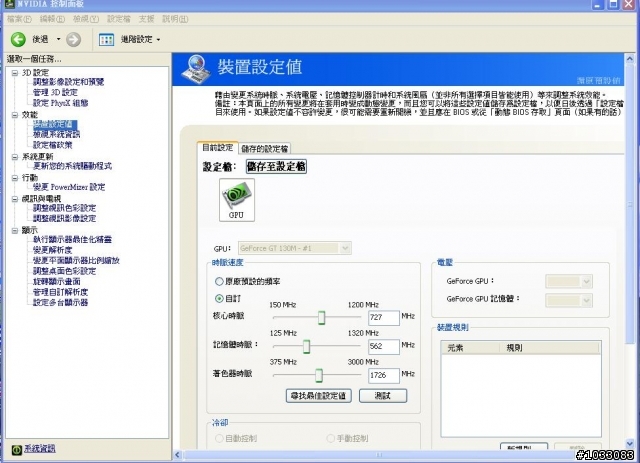Select 設定 PhysX 組態 in task tree
Screen dimensions: 640x463
[60, 103]
